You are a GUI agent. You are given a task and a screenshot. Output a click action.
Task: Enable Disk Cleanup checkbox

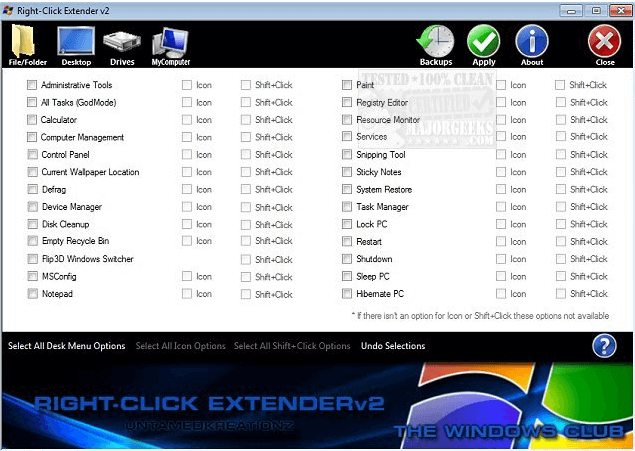(x=32, y=224)
